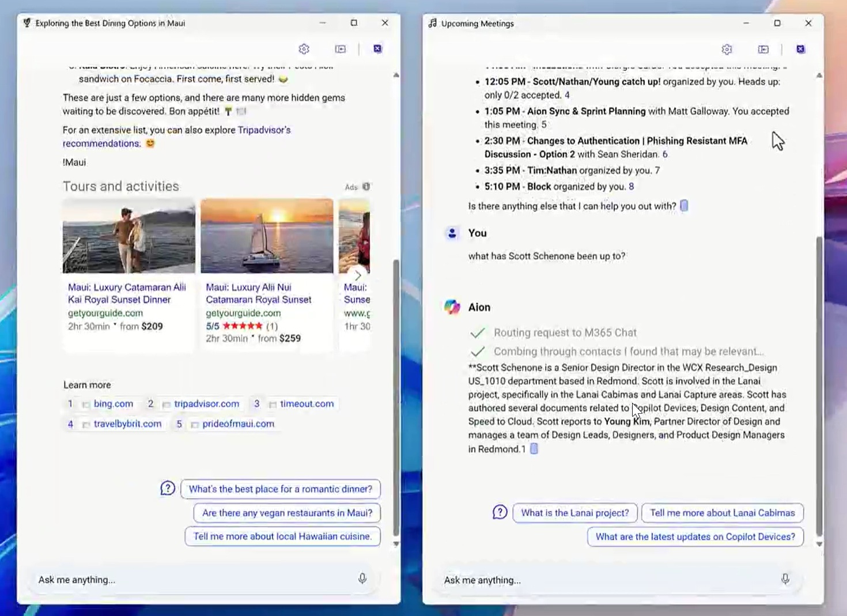Click the getyourguide.com text under Alii Kai card
This screenshot has width=847, height=616.
[x=105, y=313]
